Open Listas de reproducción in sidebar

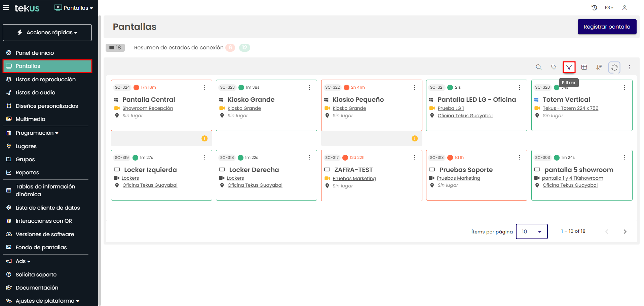tap(45, 79)
